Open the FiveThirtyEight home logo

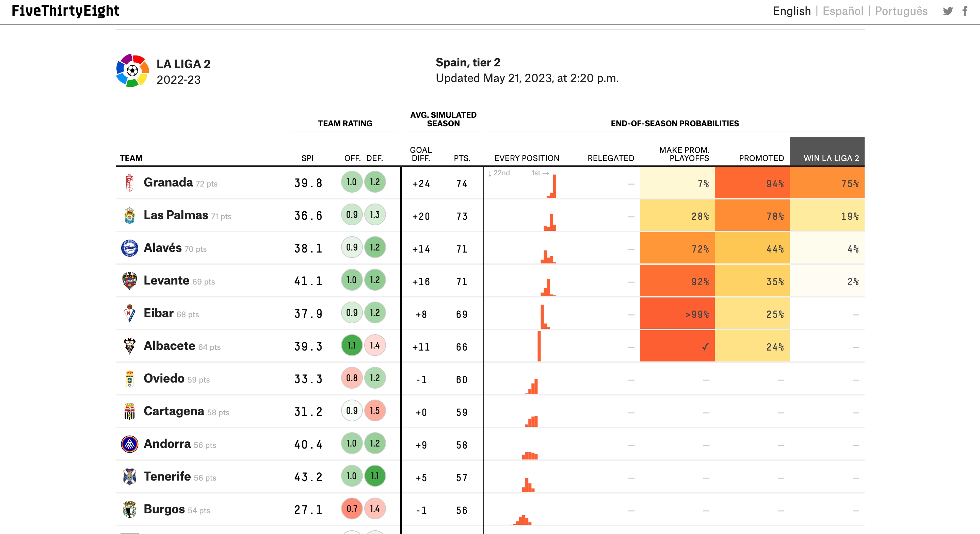(65, 11)
